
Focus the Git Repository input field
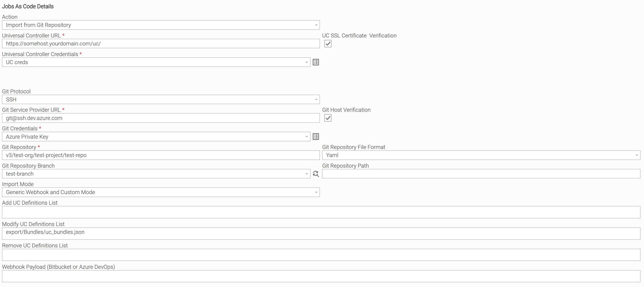coord(161,155)
